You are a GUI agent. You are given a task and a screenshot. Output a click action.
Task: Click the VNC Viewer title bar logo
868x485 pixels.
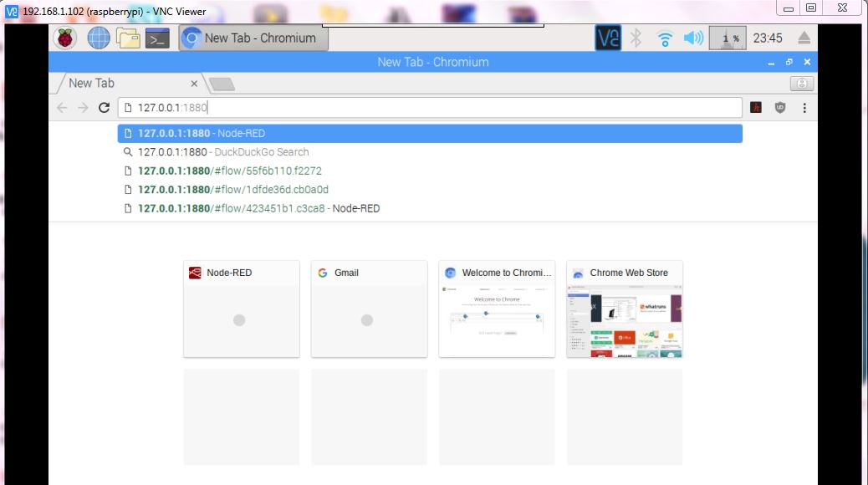pos(11,11)
